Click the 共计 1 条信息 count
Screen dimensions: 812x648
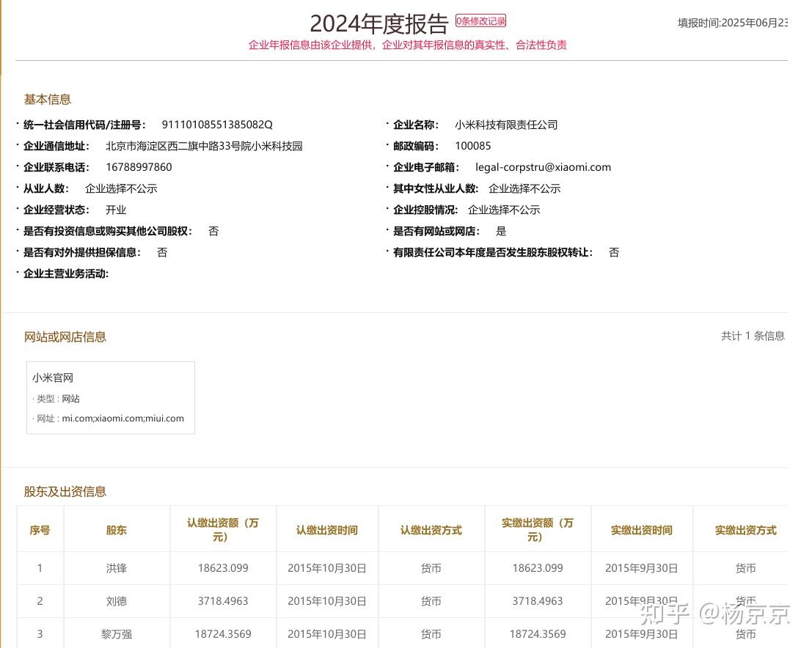pyautogui.click(x=753, y=336)
